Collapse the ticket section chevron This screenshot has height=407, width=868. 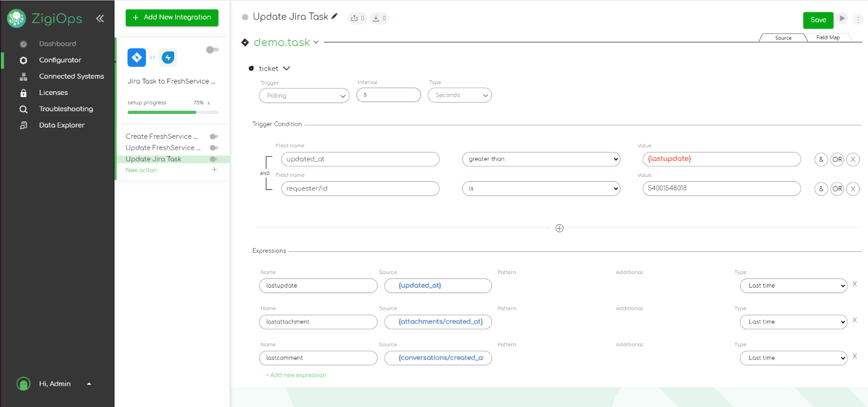pos(286,68)
